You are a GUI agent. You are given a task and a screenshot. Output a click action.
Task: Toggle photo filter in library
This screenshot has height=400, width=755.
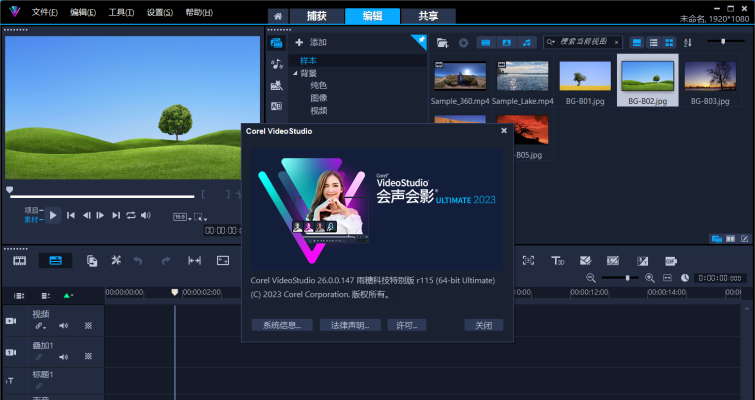coord(507,43)
